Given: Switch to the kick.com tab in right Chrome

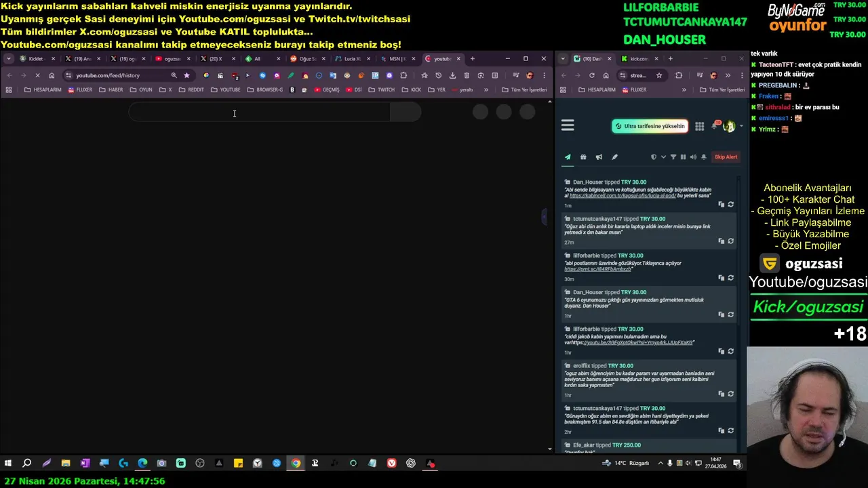Looking at the screenshot, I should 639,59.
